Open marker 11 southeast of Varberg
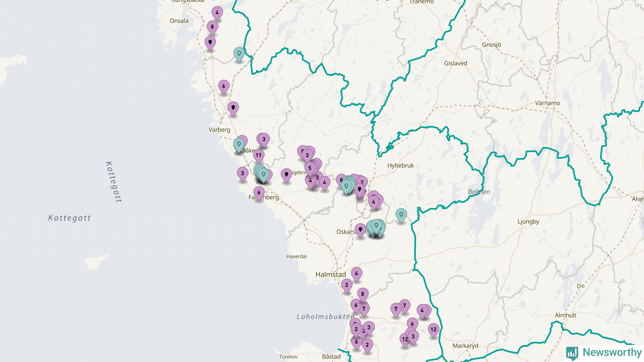644x362 pixels. point(259,156)
